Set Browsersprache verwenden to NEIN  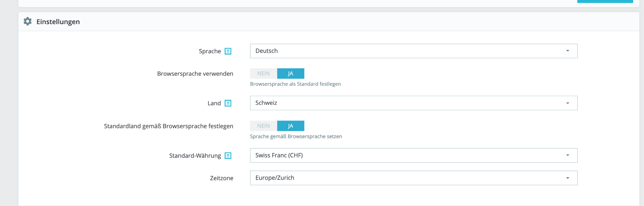[x=263, y=73]
